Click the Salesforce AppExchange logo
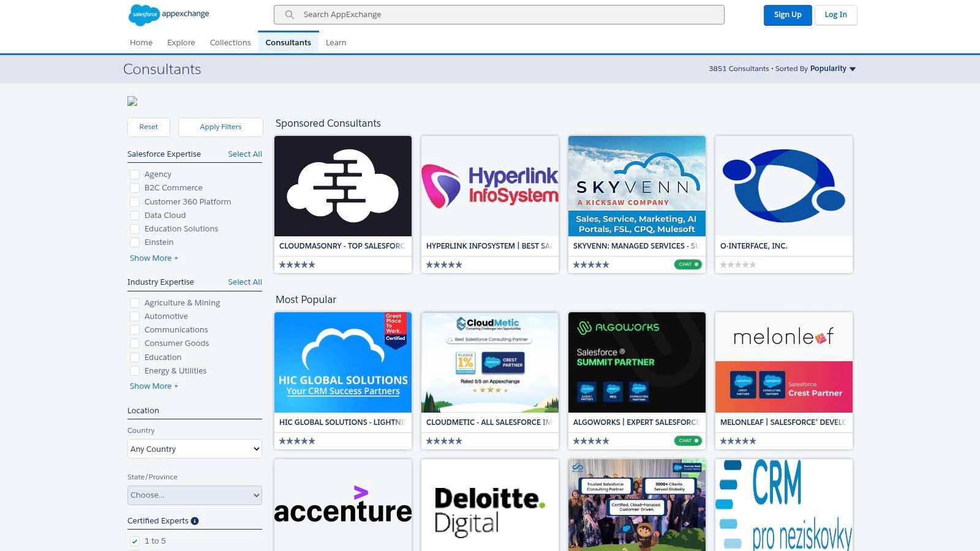The height and width of the screenshot is (551, 980). (167, 14)
